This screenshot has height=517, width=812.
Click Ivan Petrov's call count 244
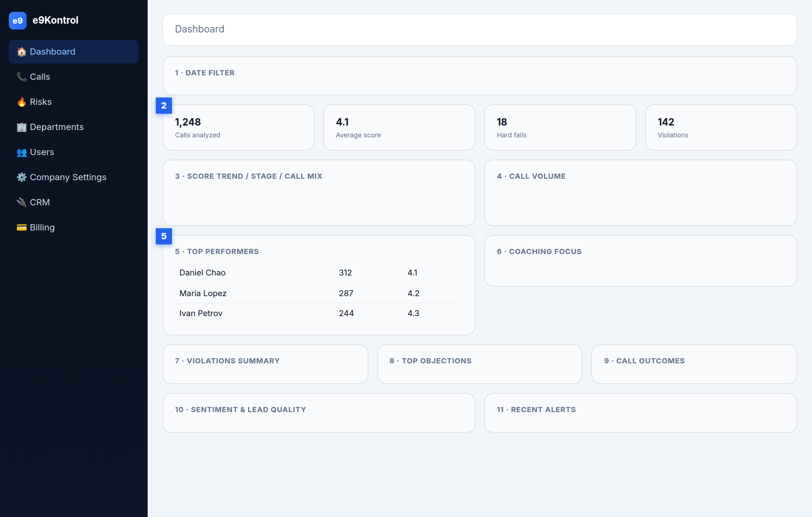tap(347, 313)
